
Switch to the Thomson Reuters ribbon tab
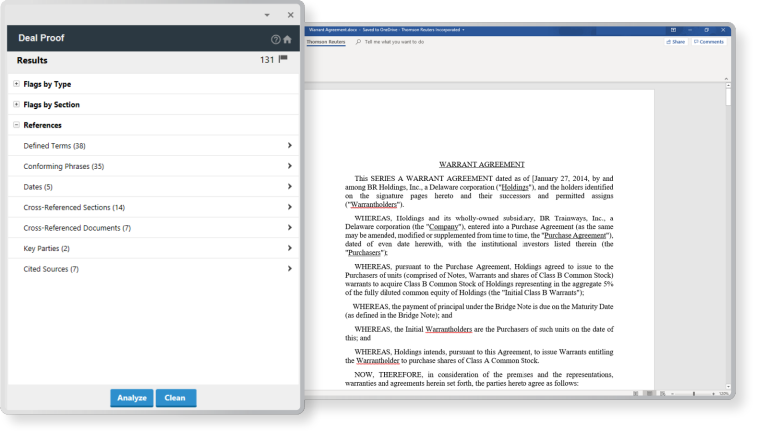pos(325,42)
